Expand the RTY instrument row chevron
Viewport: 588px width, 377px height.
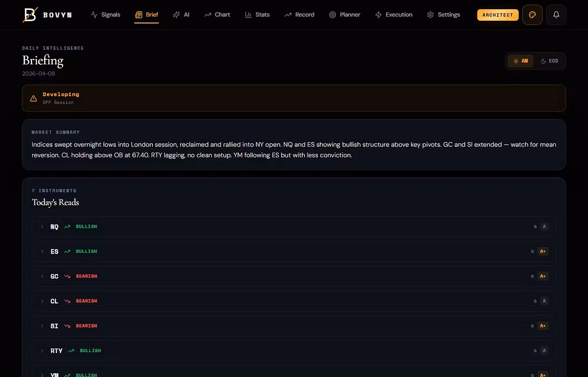click(42, 351)
